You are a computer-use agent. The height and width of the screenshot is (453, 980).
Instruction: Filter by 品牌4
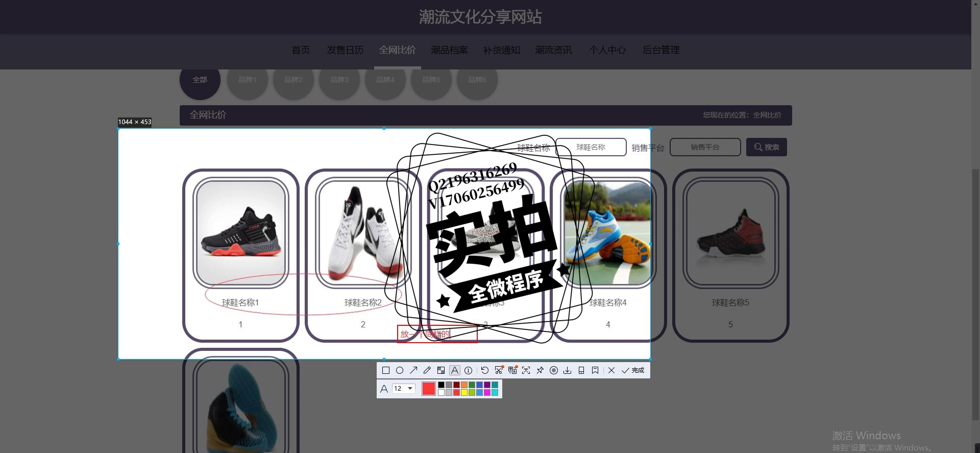[385, 80]
